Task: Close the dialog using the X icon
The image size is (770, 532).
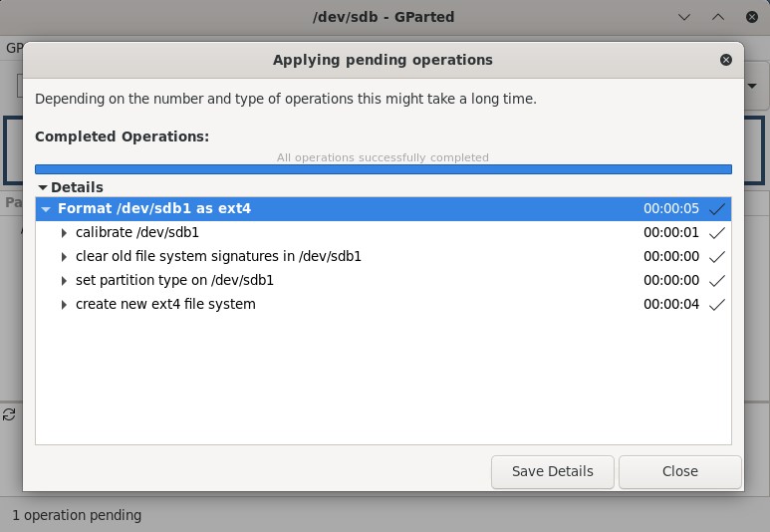Action: click(726, 60)
